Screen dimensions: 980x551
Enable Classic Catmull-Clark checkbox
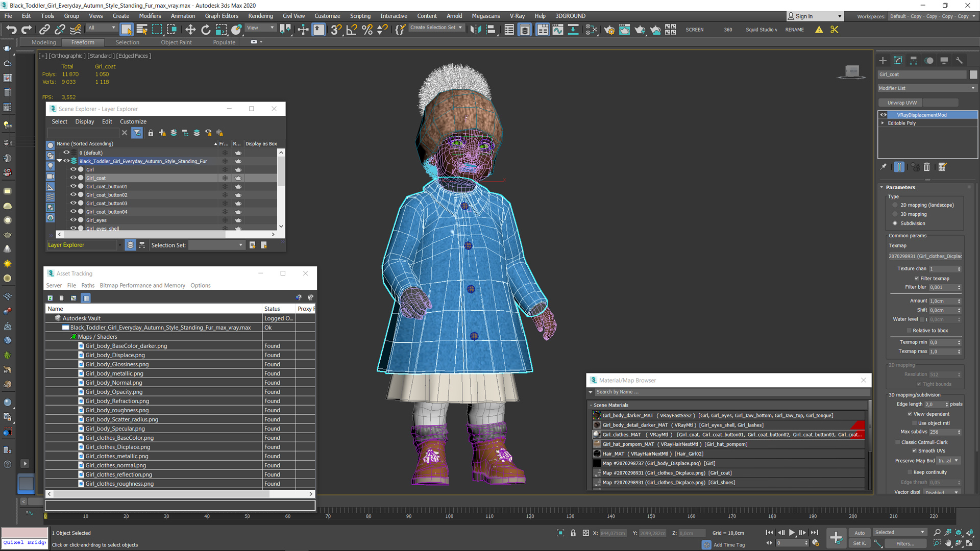898,442
